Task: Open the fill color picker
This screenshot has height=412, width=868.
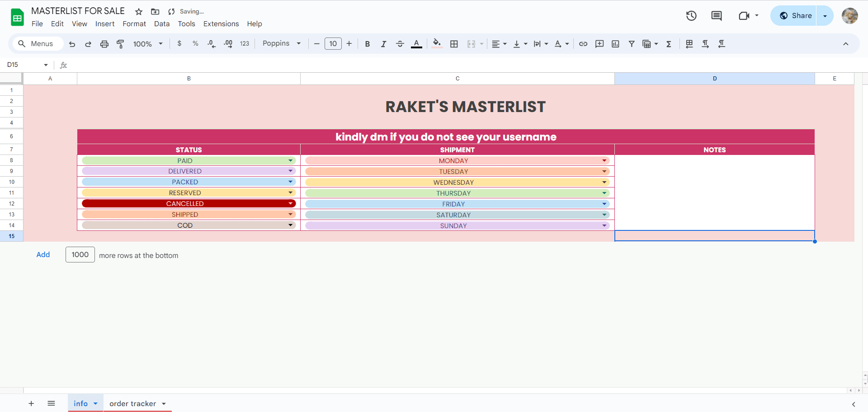Action: [x=437, y=44]
